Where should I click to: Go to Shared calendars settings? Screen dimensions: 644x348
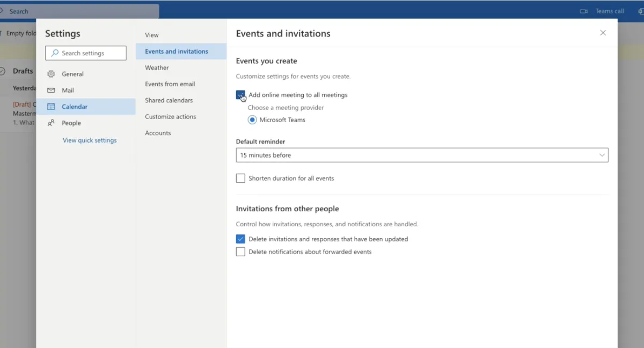[x=169, y=100]
